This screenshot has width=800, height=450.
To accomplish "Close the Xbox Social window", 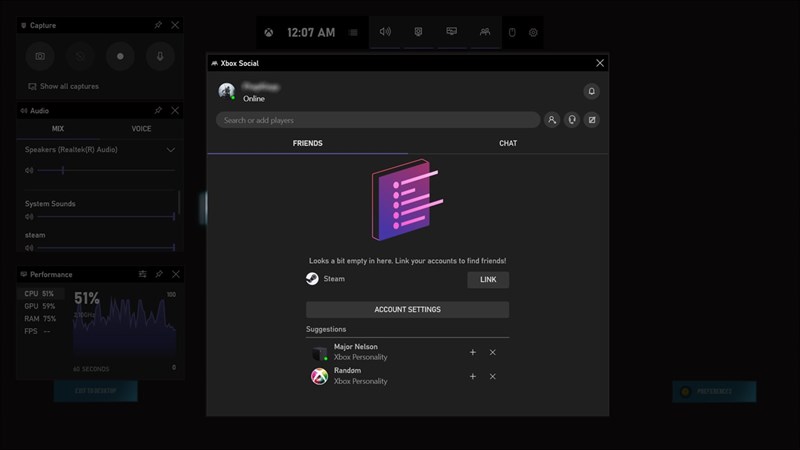I will tap(600, 63).
